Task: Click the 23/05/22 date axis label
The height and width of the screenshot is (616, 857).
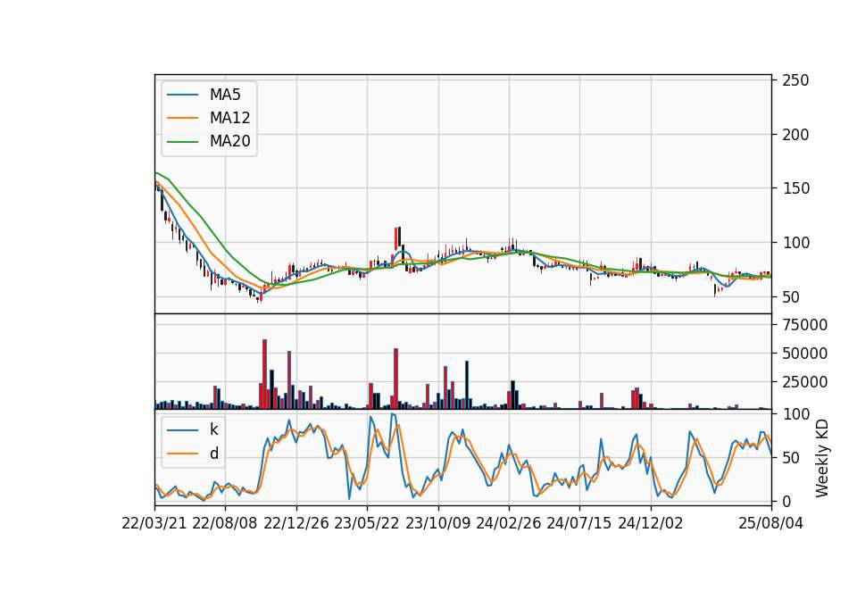Action: [367, 524]
